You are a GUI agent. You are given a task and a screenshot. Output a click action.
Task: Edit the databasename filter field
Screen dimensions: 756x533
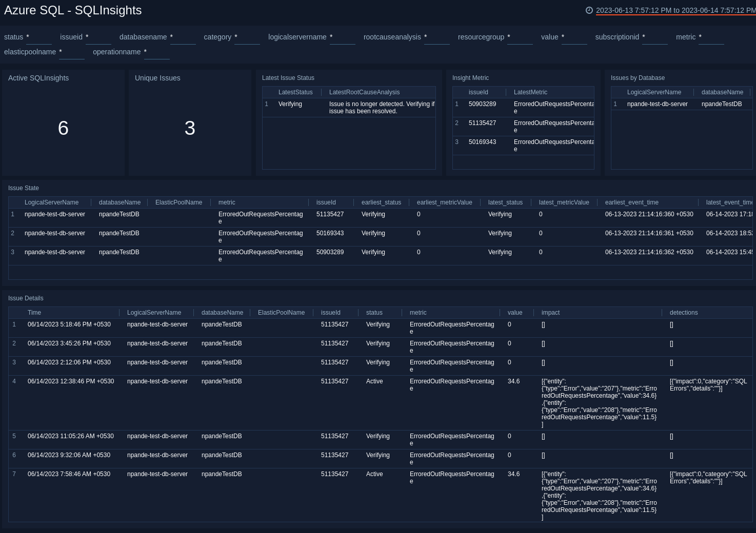click(183, 37)
